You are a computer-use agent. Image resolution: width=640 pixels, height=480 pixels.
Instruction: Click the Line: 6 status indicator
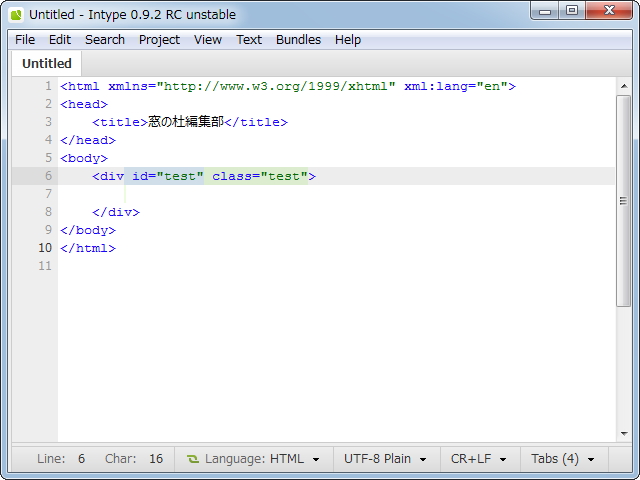[61, 459]
